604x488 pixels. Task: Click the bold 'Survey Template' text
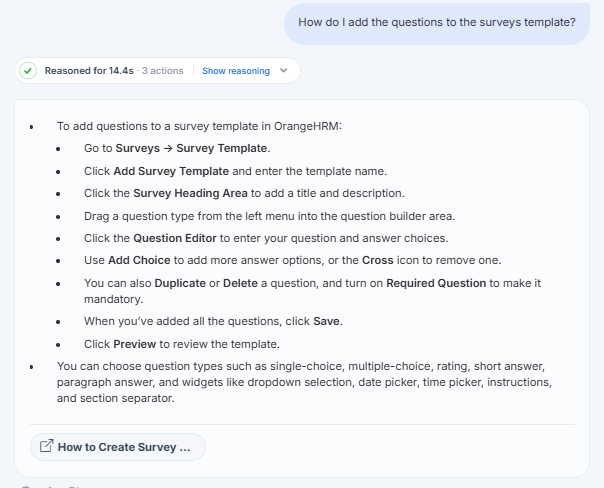221,148
